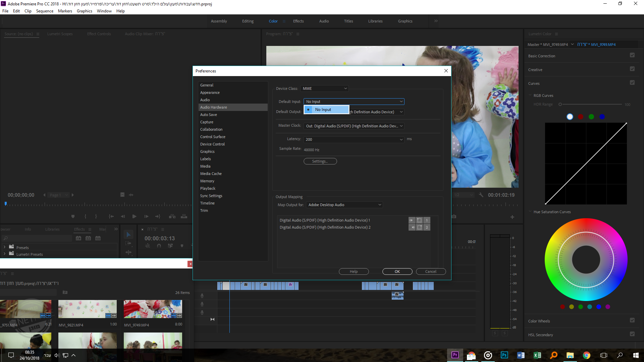Open the Device Class dropdown
This screenshot has width=644, height=362.
pos(324,88)
